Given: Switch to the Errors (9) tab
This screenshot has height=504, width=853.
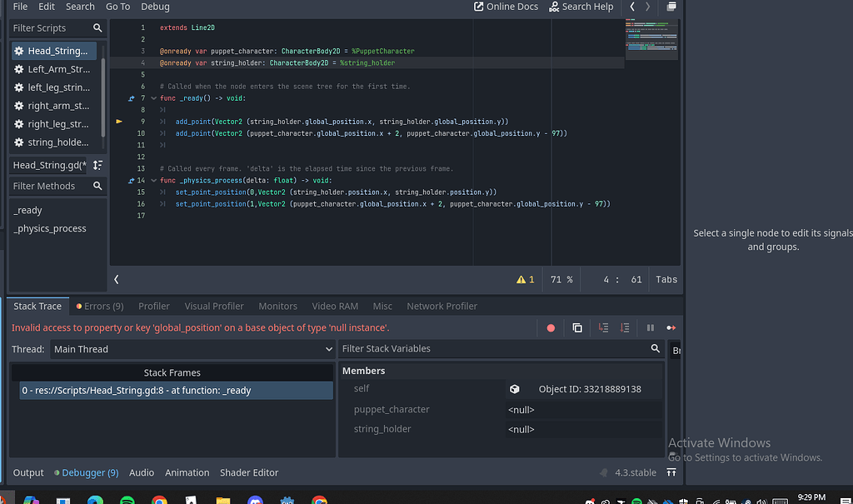Looking at the screenshot, I should (99, 306).
